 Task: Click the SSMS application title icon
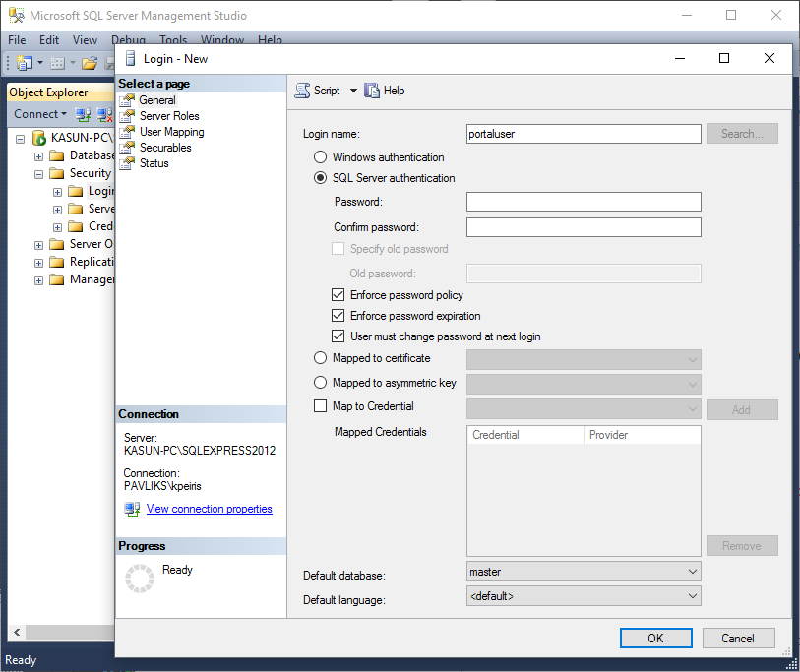click(17, 16)
